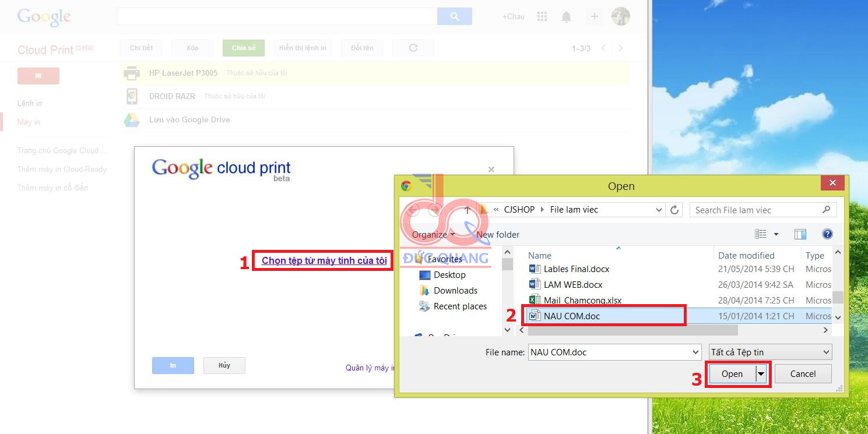Open help with the blue question mark icon

(827, 234)
